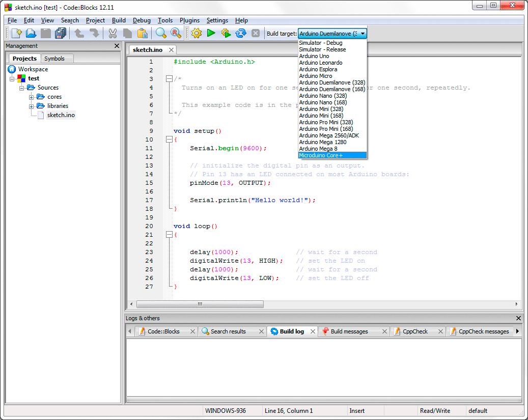Close the Build log tab

click(313, 331)
